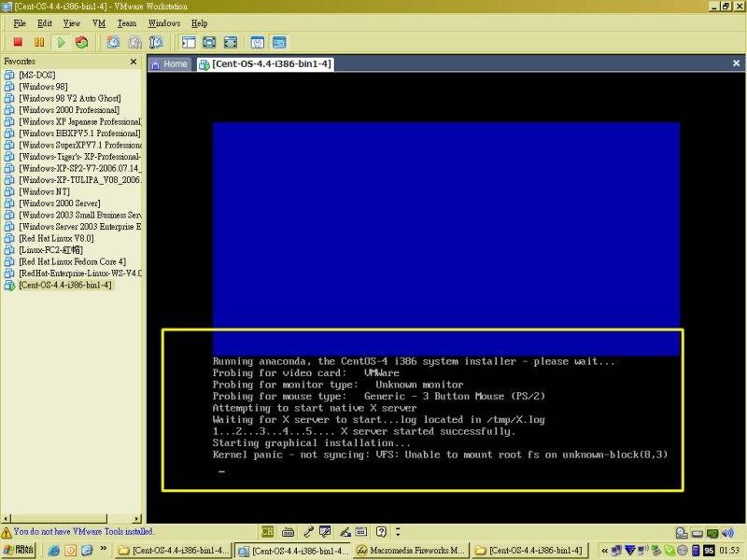
Task: Select [Windows 2003 Small Business Server] favorite
Action: [x=73, y=215]
